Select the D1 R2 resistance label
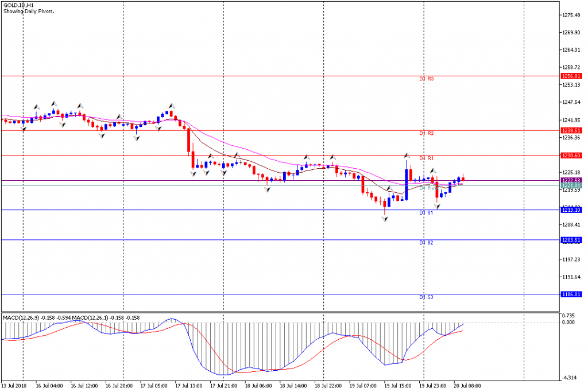 click(x=427, y=133)
